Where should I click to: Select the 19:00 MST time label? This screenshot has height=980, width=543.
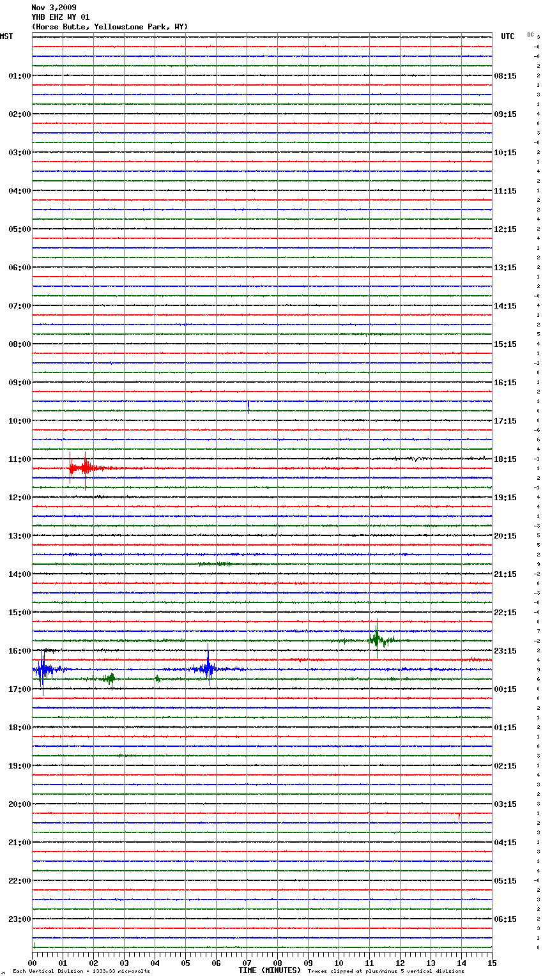pos(19,766)
